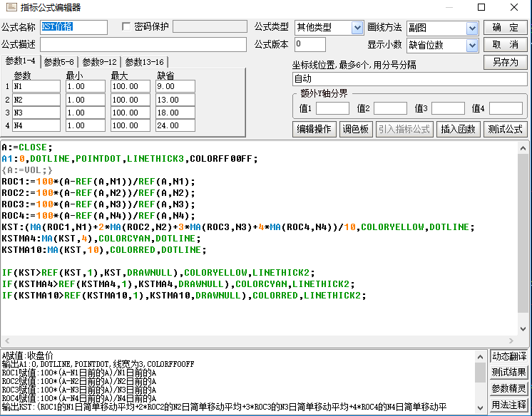532x416 pixels.
Task: Click N1 minimum value field
Action: click(86, 86)
